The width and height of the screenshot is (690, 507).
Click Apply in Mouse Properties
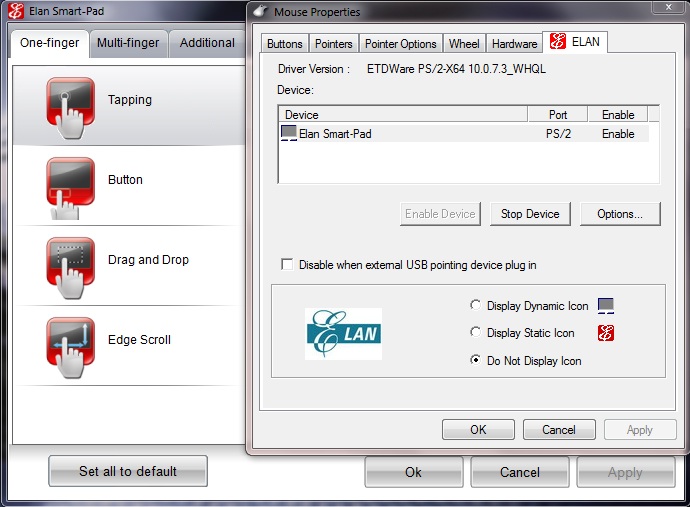pos(640,430)
